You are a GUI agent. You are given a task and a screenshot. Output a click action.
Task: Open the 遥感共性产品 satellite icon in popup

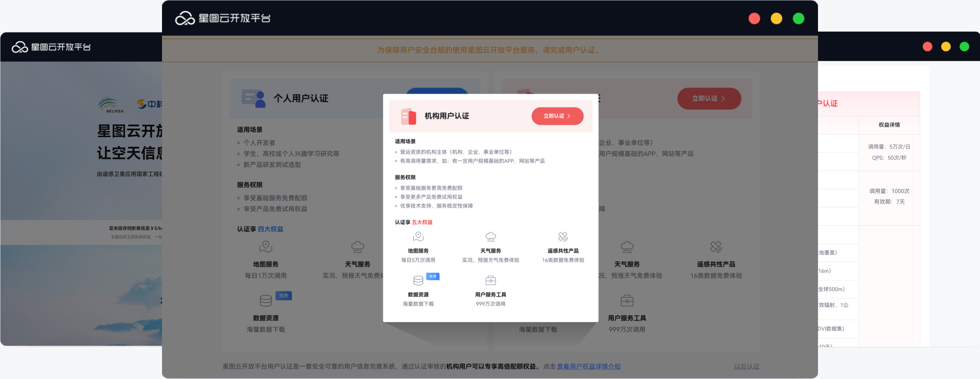[563, 236]
